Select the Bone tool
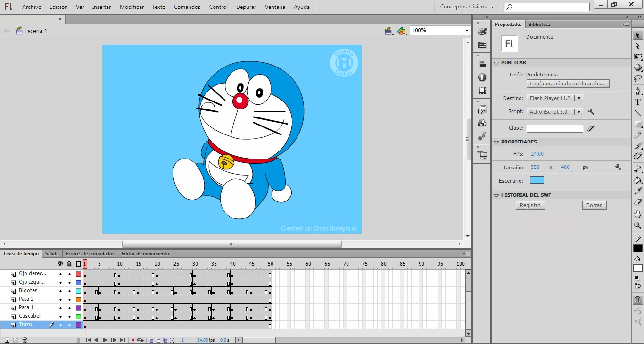Image resolution: width=644 pixels, height=344 pixels. pos(637,168)
